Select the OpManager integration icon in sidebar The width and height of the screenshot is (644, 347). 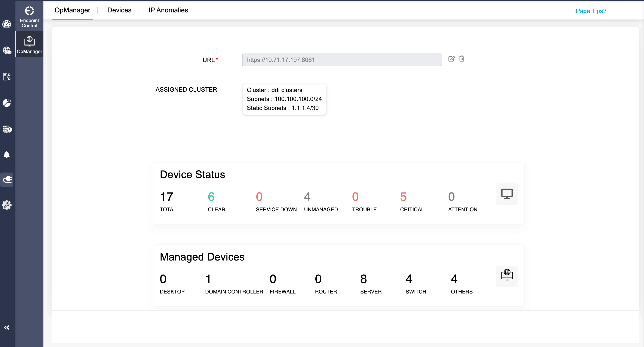[29, 44]
